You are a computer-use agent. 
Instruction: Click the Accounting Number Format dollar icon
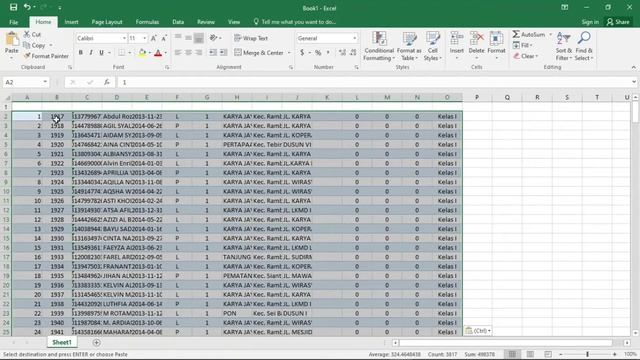coord(302,53)
